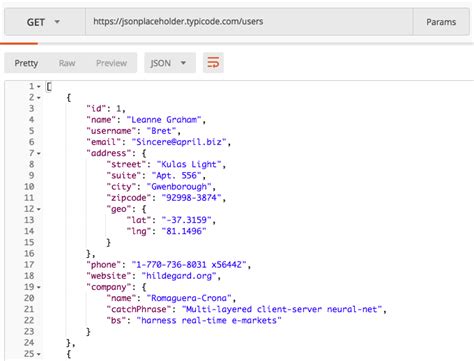
Task: Click the "1-770-736-8031 x56442" phone value
Action: (189, 265)
